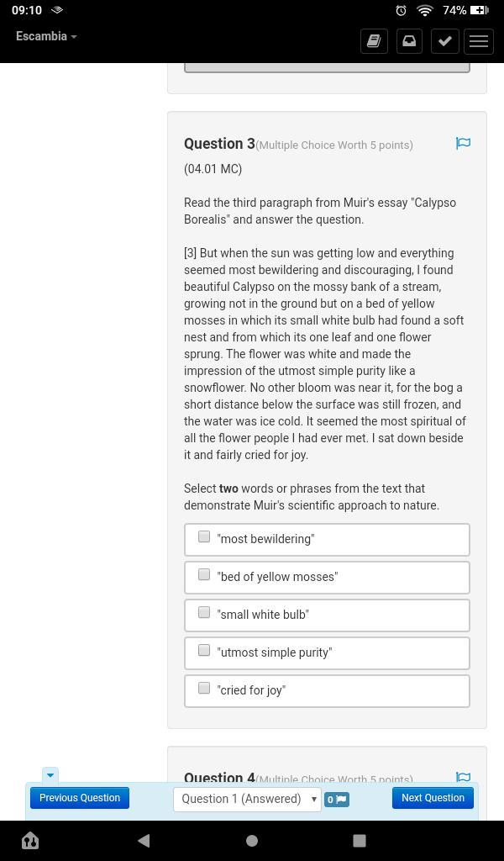Flag Question 3 for review
504x861 pixels.
pos(463,144)
